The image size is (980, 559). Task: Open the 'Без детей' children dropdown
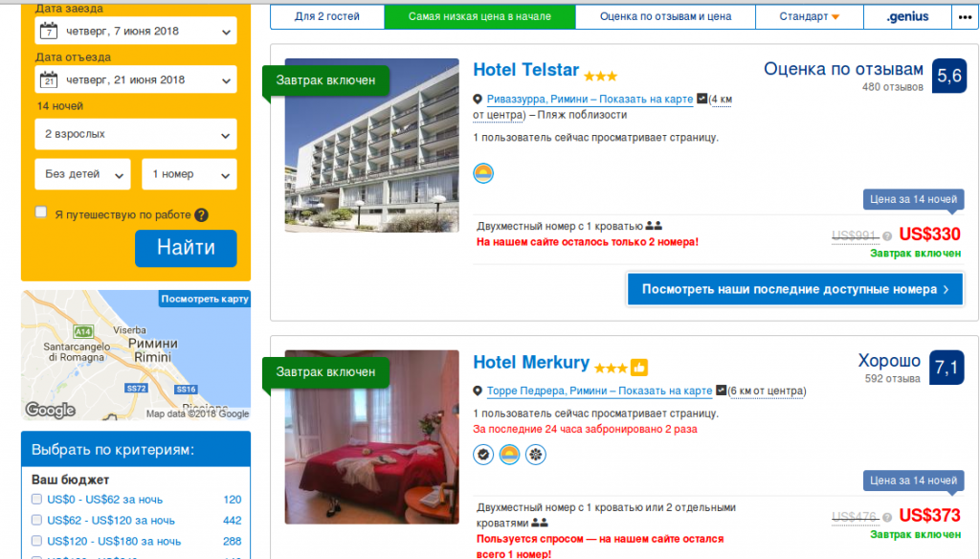(x=82, y=174)
